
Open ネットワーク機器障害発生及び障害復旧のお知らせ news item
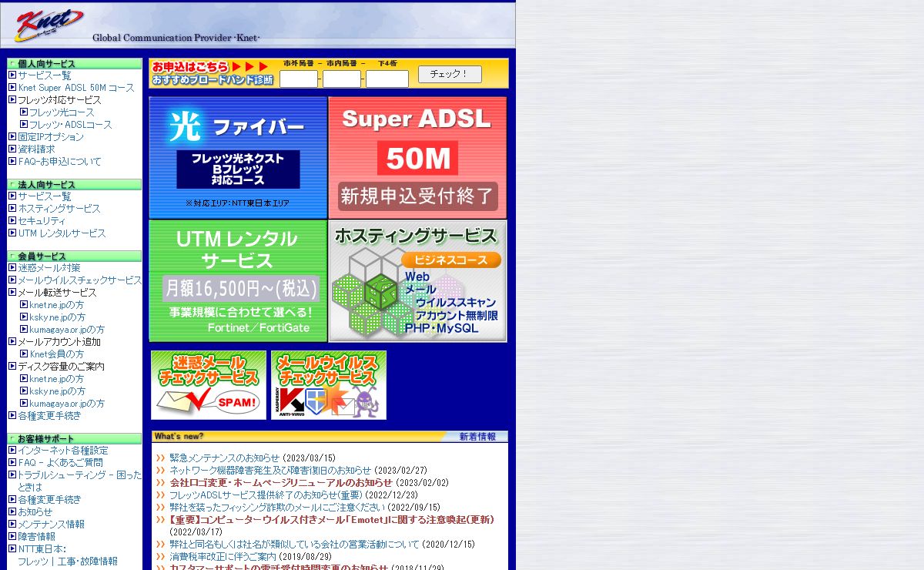[x=270, y=471]
